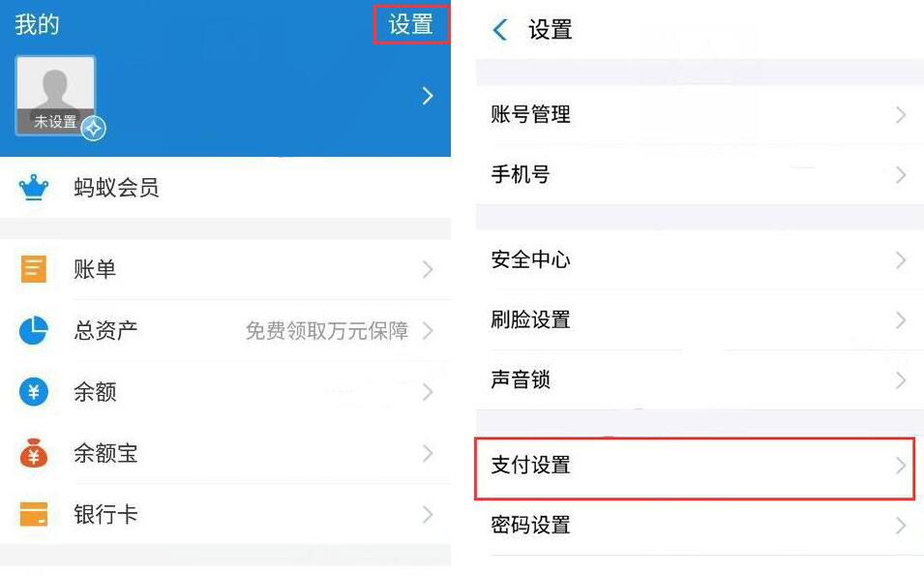Click the 免费领取万元保障 link
The width and height of the screenshot is (924, 575).
329,330
